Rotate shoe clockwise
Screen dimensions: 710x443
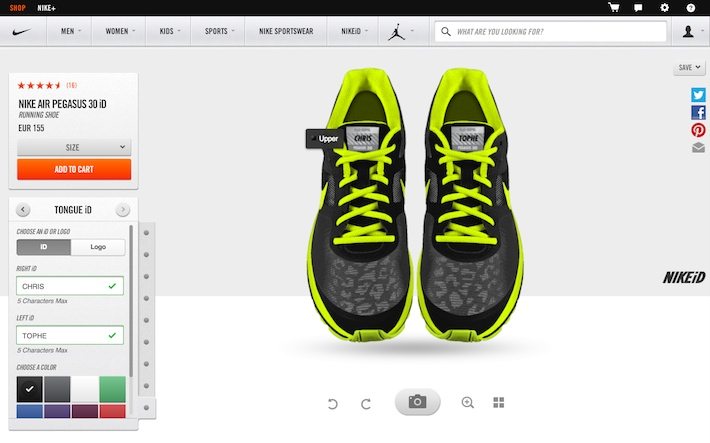click(366, 404)
